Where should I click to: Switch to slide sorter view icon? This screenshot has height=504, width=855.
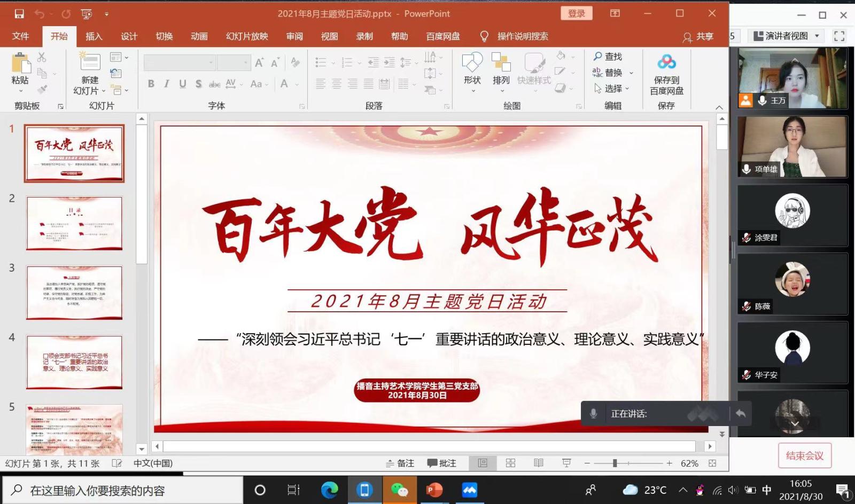pos(510,463)
